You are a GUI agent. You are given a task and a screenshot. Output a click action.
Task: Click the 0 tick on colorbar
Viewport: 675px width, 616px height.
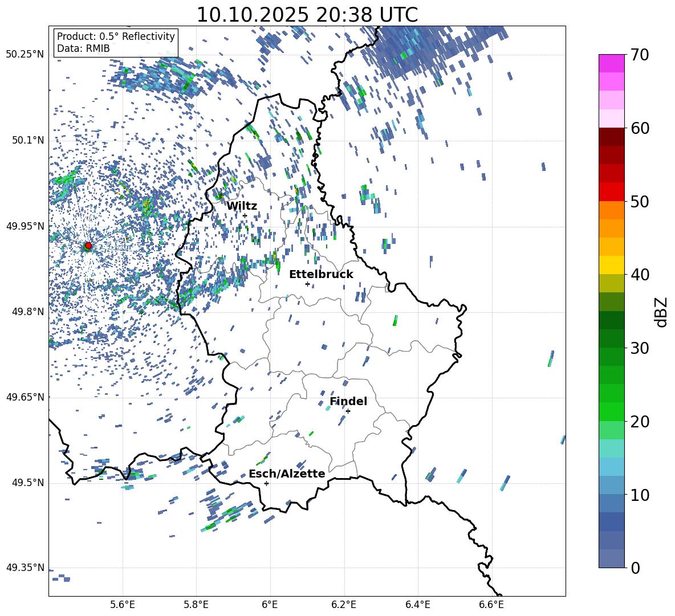tap(635, 568)
